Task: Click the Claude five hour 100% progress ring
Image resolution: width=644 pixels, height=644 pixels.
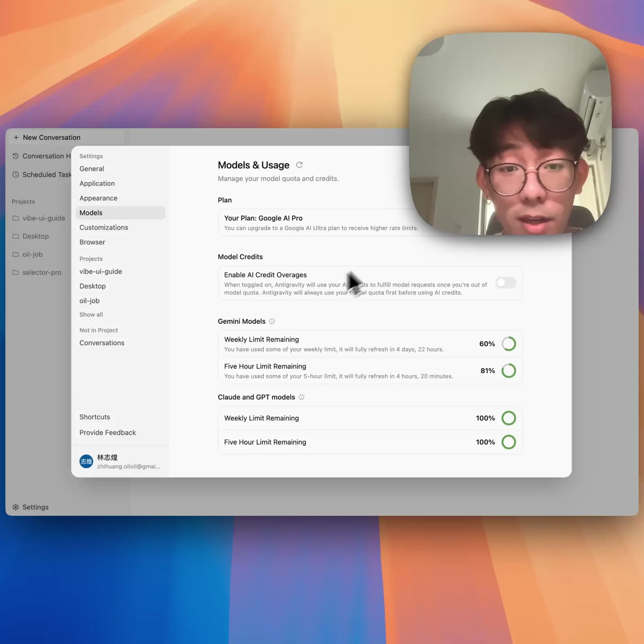Action: 509,442
